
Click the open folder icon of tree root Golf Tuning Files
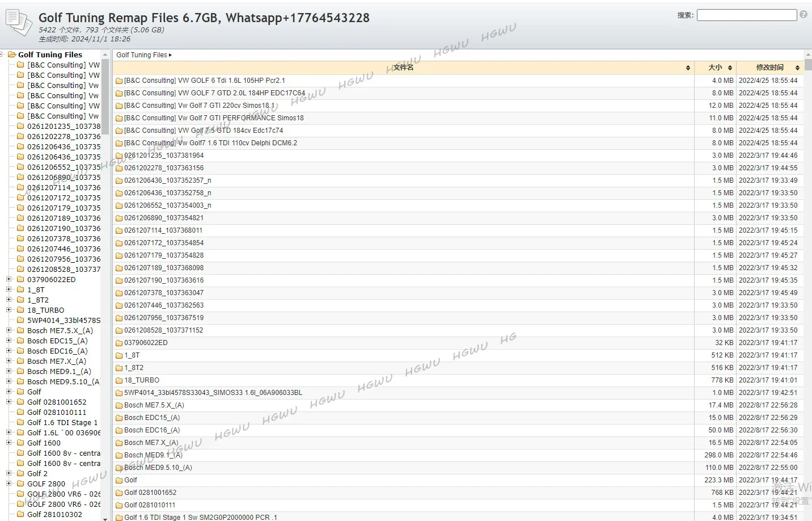[x=12, y=54]
